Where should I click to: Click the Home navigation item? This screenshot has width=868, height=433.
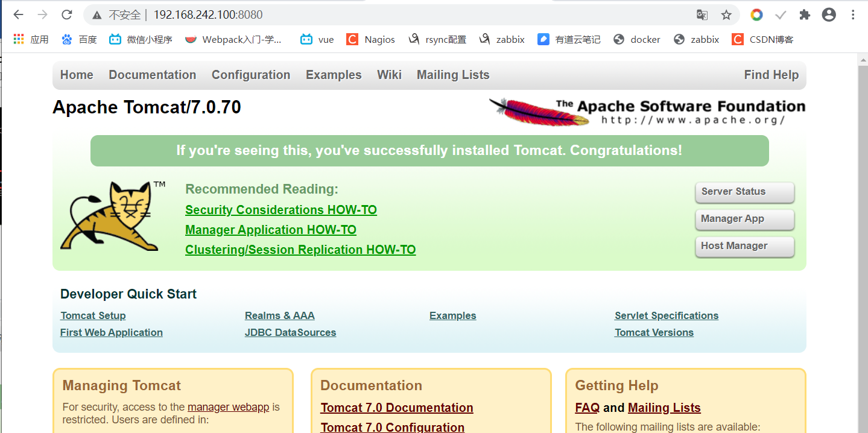click(x=77, y=75)
